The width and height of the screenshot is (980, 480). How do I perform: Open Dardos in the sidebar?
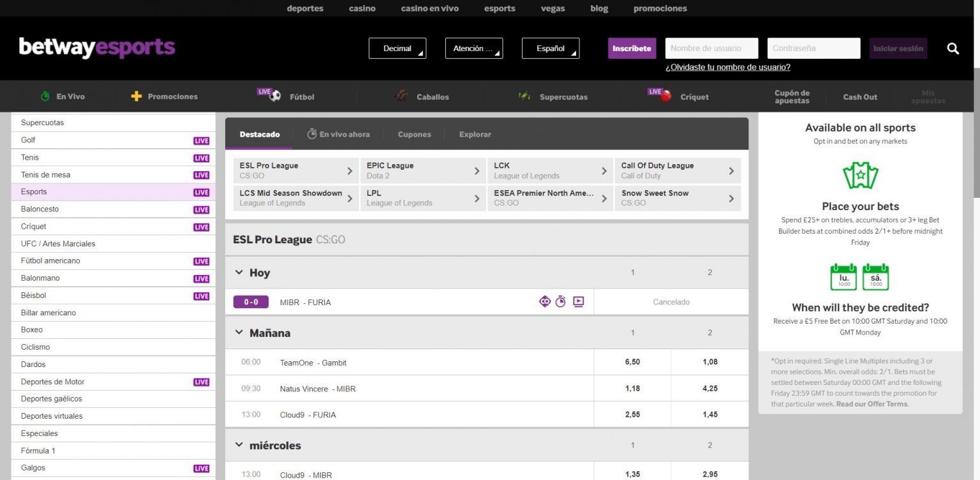[x=114, y=364]
